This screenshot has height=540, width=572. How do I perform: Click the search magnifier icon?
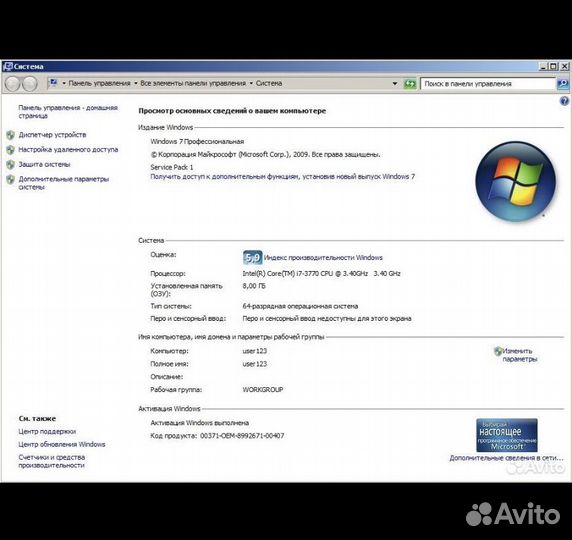coord(562,84)
